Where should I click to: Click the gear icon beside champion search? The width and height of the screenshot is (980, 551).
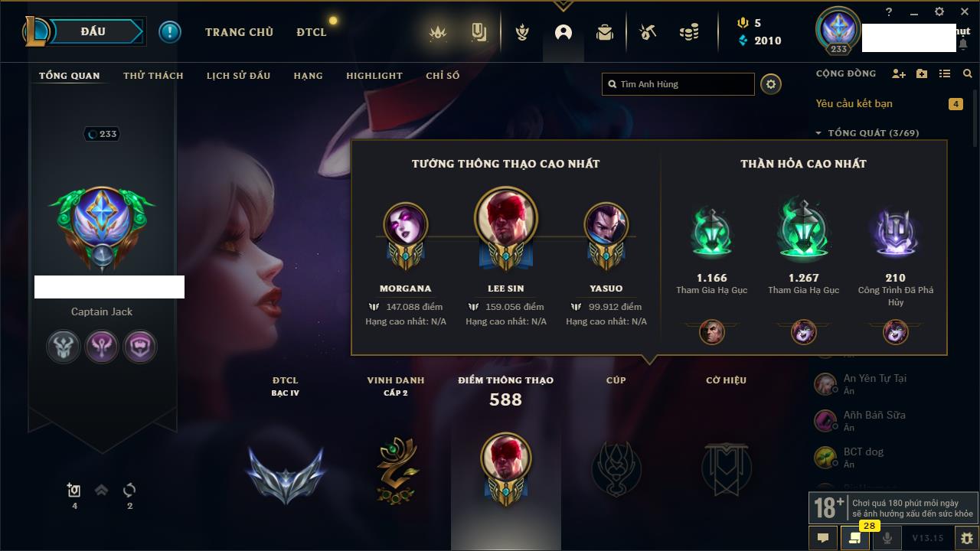771,84
